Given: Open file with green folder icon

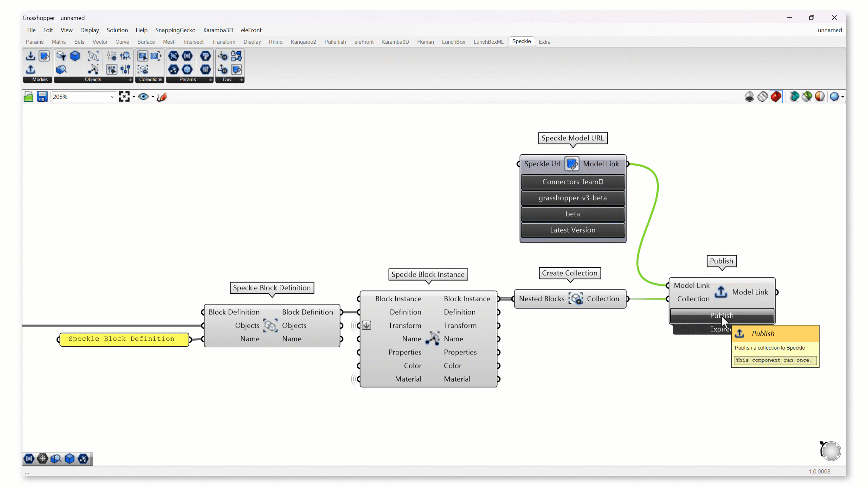Looking at the screenshot, I should tap(28, 97).
